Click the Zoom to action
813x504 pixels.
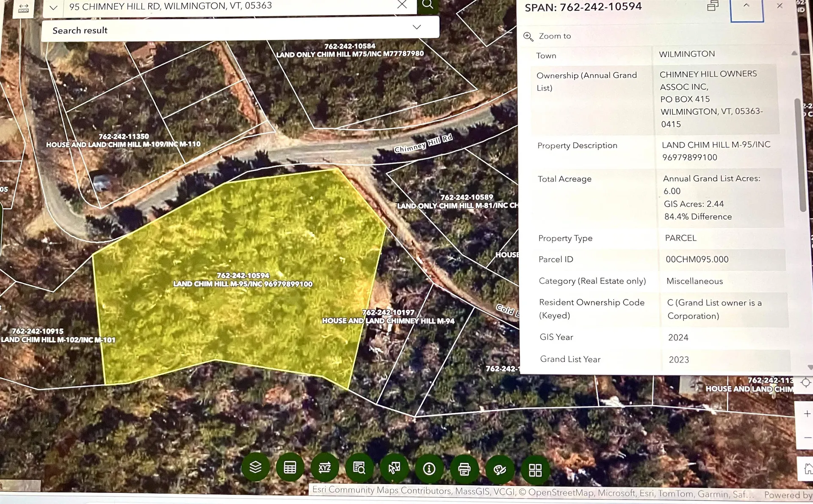pyautogui.click(x=554, y=36)
